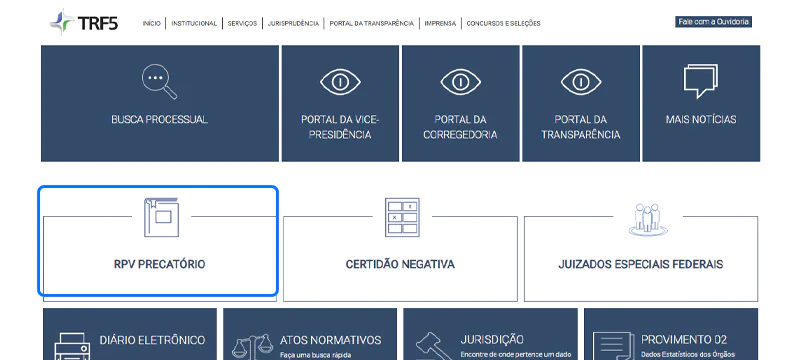This screenshot has height=360, width=800.
Task: Click the eye icon for Portal da Corregedoria
Action: pos(461,82)
